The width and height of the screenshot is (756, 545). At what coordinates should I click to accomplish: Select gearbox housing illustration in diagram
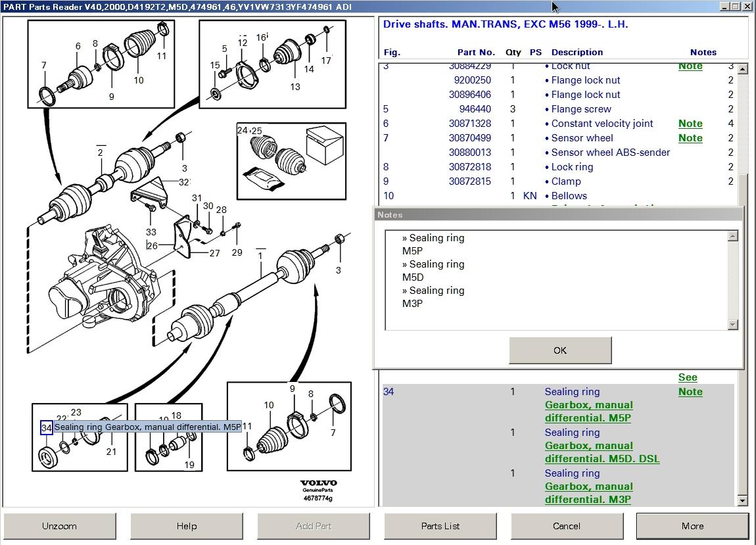pos(104,277)
